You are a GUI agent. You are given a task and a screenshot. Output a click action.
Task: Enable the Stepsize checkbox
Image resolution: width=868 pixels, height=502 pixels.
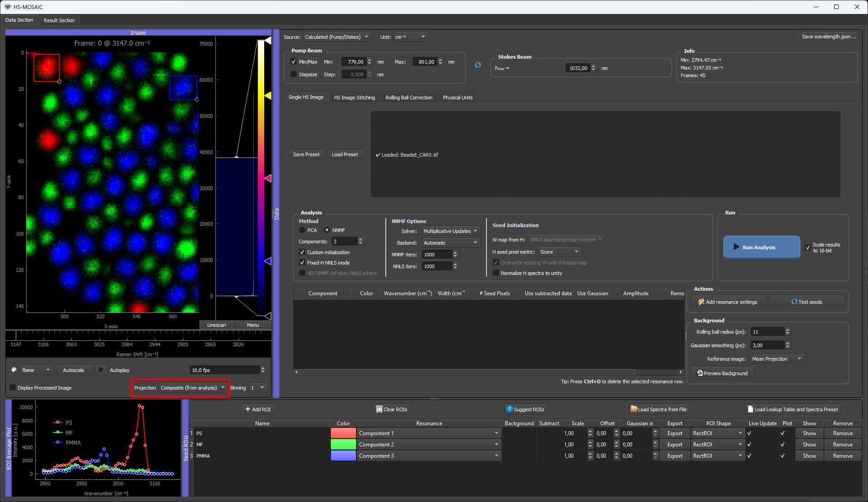pos(294,74)
